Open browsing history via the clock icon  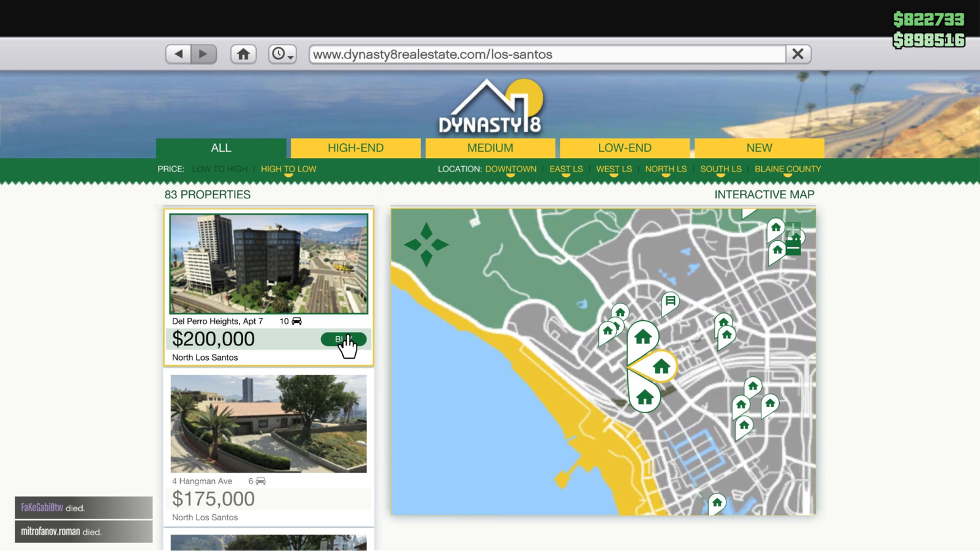click(x=279, y=54)
